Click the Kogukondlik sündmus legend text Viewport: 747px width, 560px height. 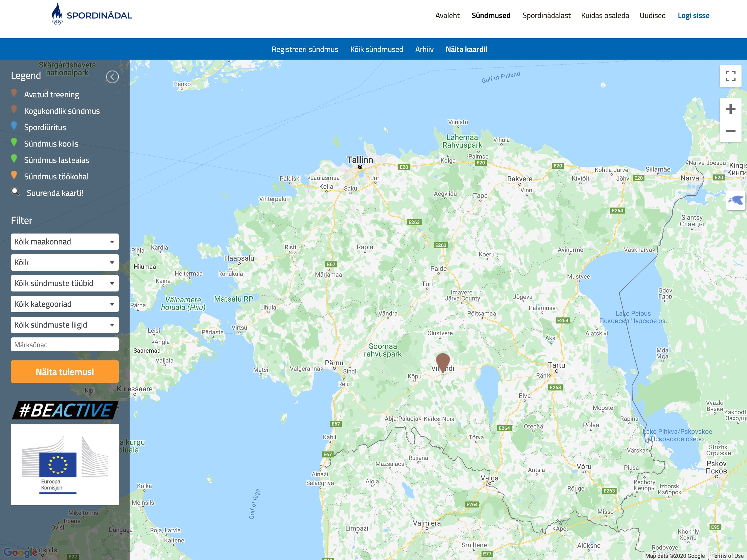click(x=62, y=111)
